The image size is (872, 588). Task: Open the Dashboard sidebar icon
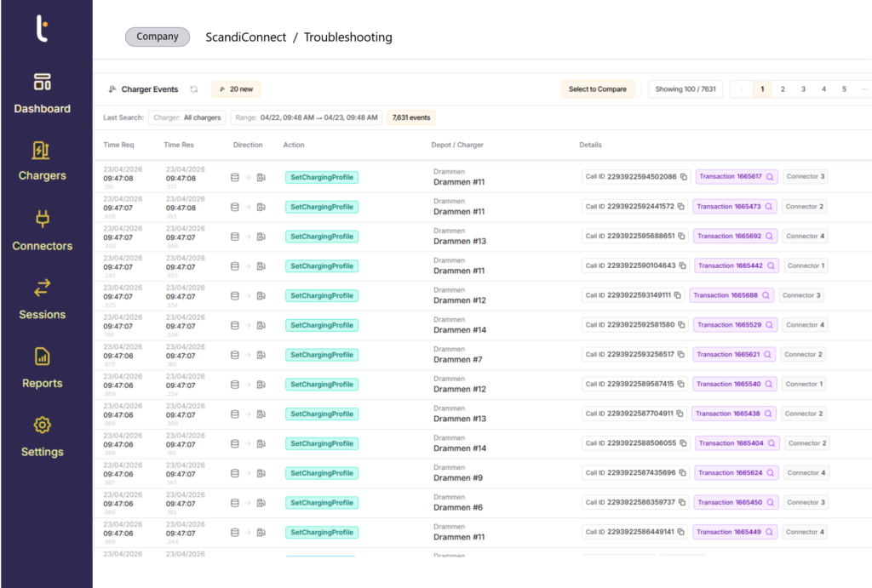(42, 83)
